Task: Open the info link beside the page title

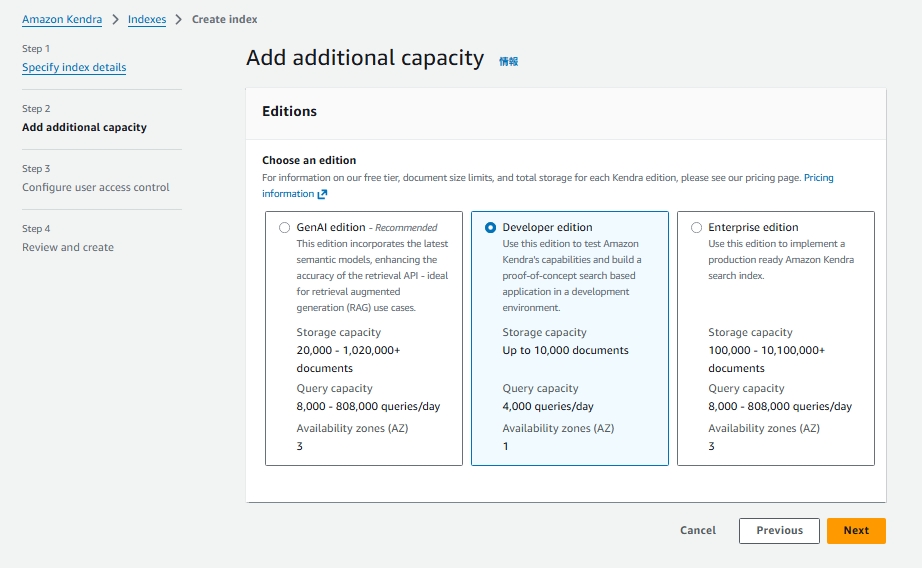Action: point(508,61)
